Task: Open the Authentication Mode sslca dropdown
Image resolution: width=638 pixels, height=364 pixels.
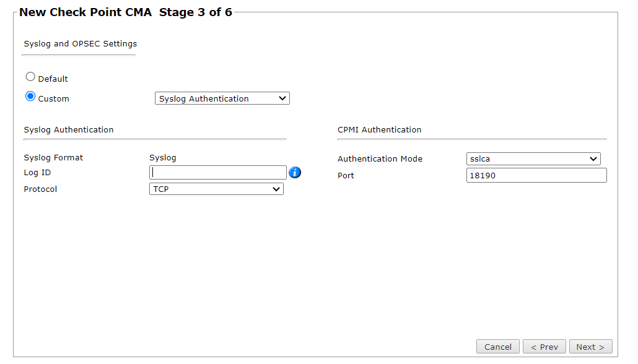Action: coord(533,159)
